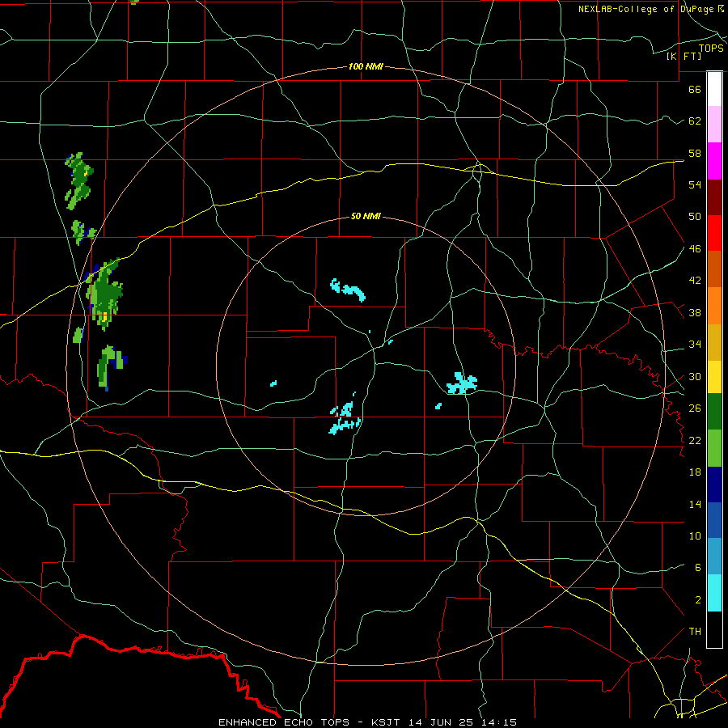This screenshot has width=728, height=728.
Task: Click the magenta legend color block
Action: (714, 161)
